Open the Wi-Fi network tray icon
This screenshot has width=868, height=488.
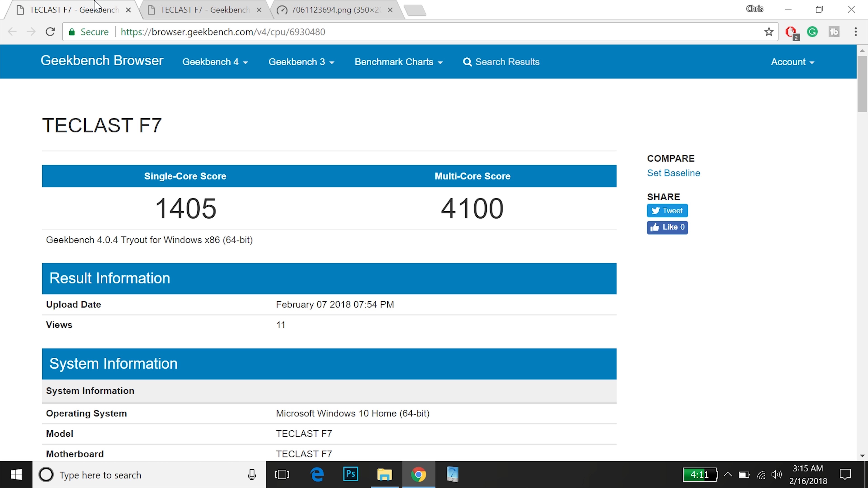click(761, 475)
